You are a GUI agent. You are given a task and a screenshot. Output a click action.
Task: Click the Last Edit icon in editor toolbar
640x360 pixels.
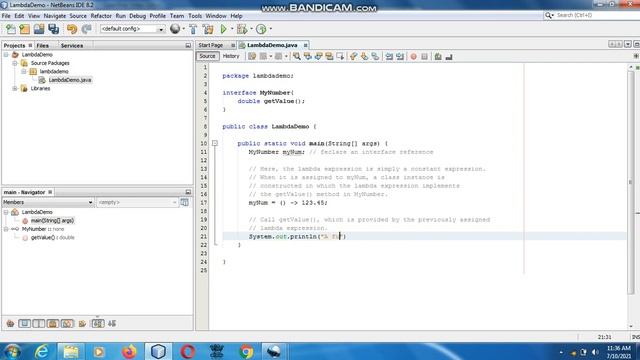click(x=252, y=56)
